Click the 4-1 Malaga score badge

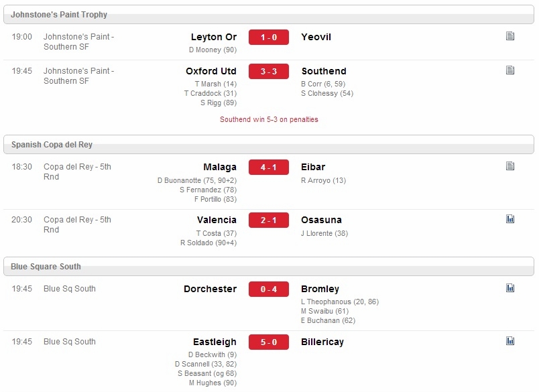tap(269, 168)
